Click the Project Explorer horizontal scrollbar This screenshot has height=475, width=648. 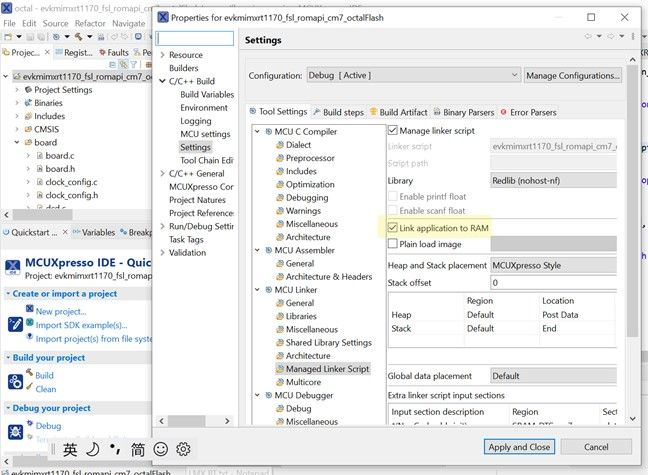click(x=43, y=215)
